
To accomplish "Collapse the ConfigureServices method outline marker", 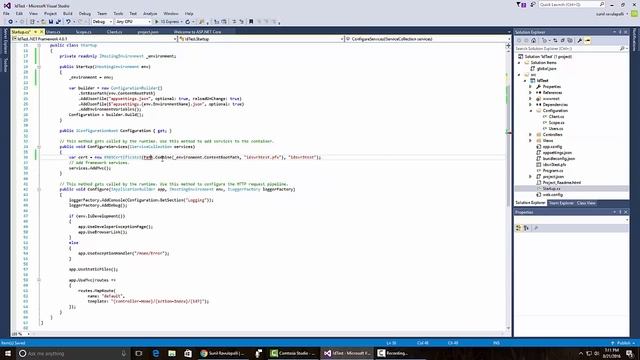I will point(39,147).
